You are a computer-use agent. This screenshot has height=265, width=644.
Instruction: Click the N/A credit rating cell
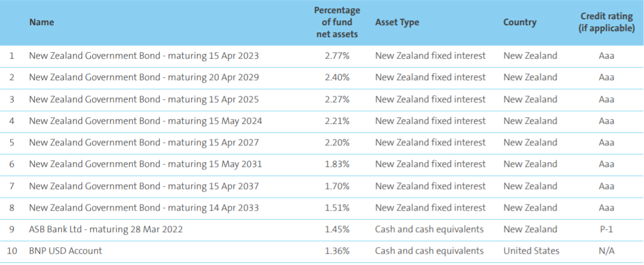click(x=606, y=251)
